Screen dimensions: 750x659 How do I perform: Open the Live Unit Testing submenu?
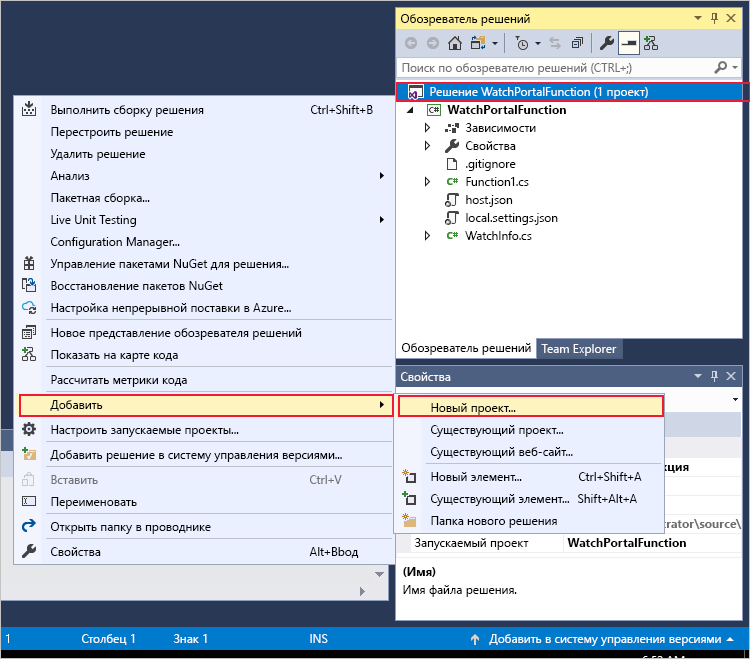(x=206, y=220)
